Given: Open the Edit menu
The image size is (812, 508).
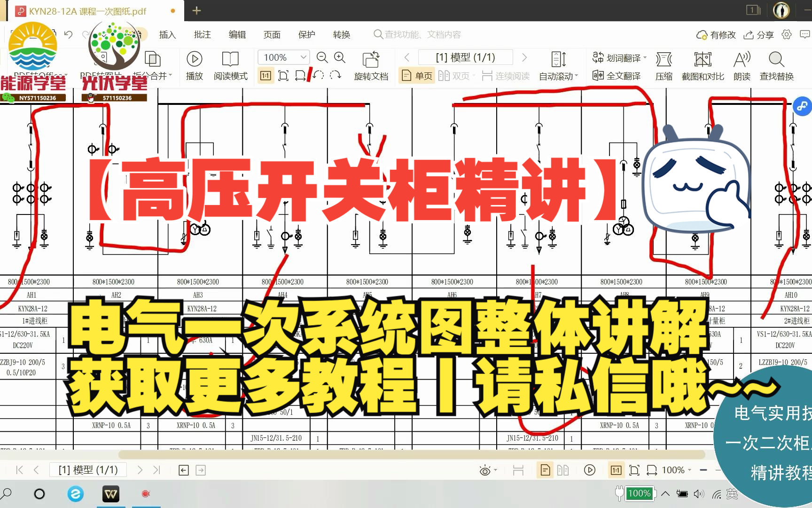Looking at the screenshot, I should coord(237,34).
